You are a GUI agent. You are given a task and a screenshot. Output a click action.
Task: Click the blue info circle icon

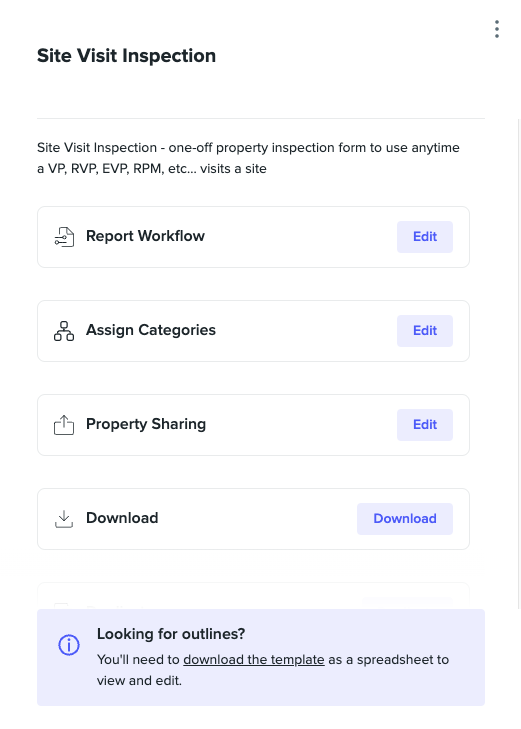pos(69,645)
